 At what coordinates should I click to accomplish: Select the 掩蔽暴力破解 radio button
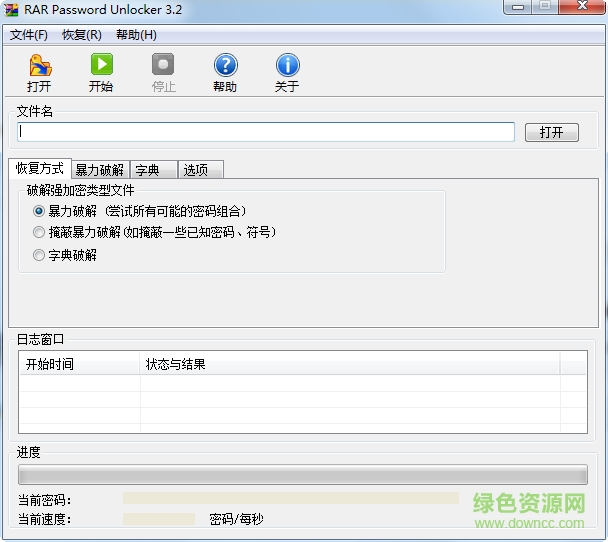tap(39, 232)
